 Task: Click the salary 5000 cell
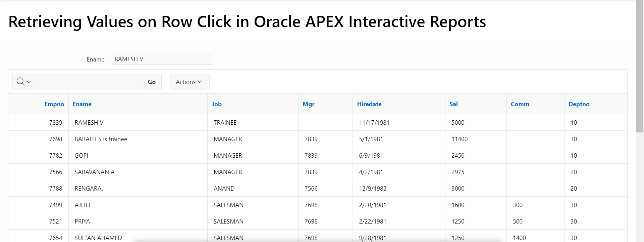click(x=476, y=123)
